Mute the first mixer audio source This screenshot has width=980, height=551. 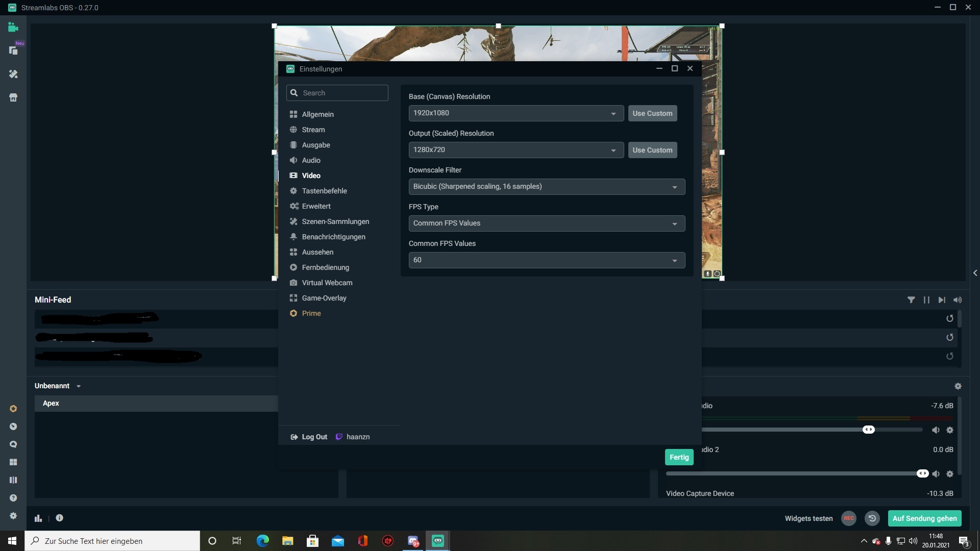[936, 430]
